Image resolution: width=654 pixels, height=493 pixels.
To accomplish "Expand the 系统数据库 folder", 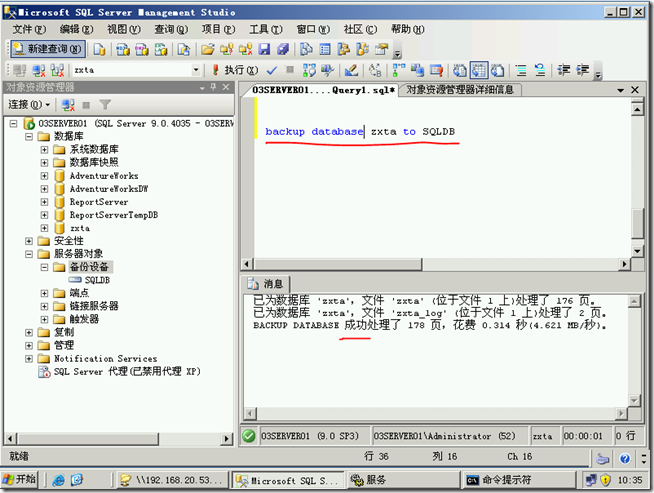I will tap(44, 149).
